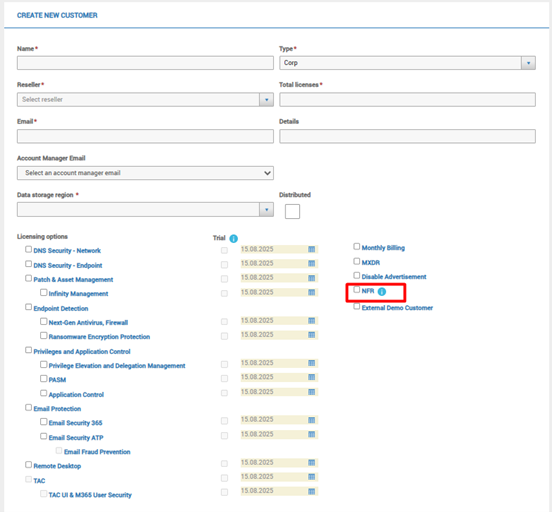
Task: Enable the MXDR checkbox
Action: (357, 261)
